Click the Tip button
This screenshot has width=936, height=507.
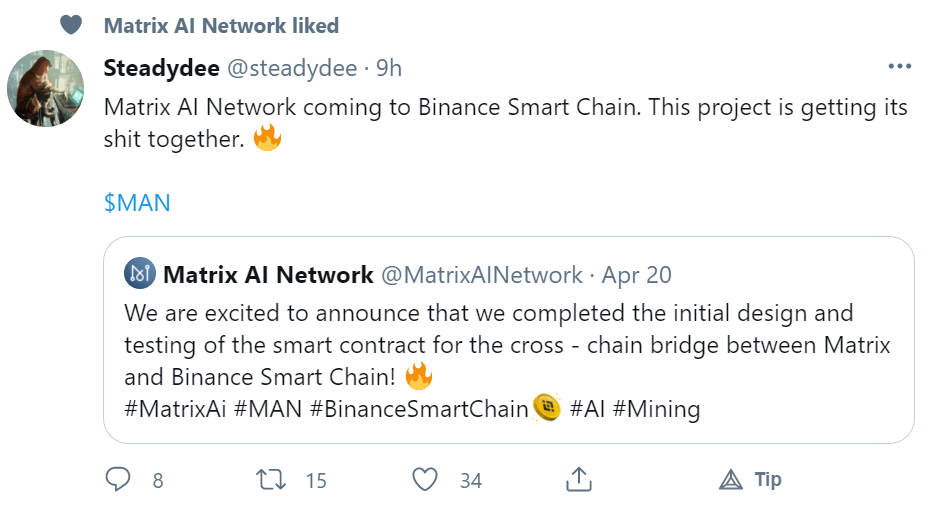(x=751, y=479)
